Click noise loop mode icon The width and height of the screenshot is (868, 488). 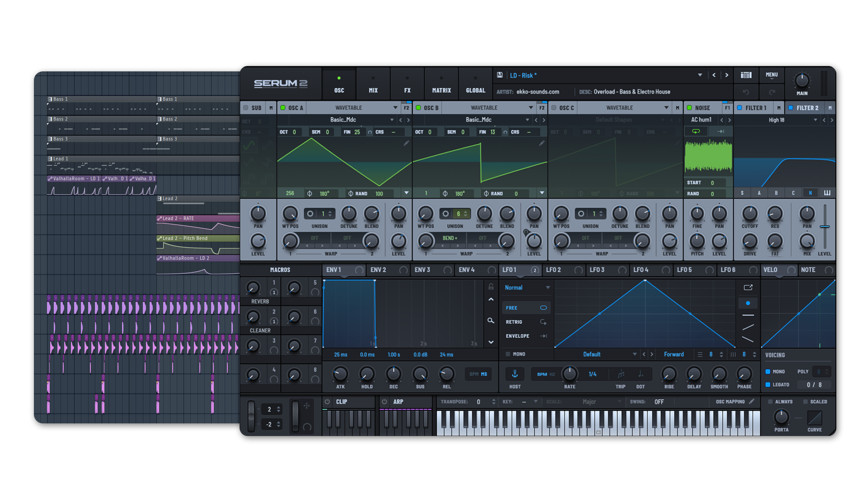coord(696,131)
